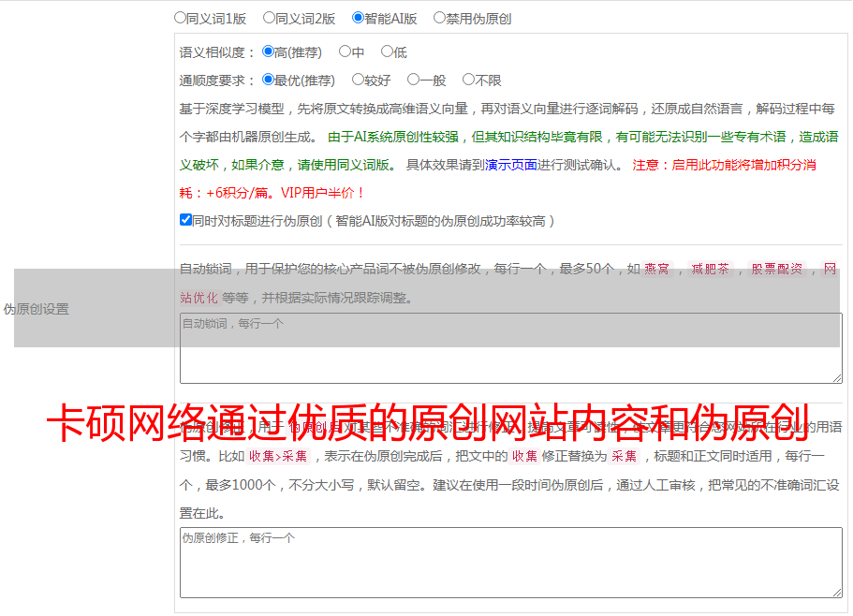Image resolution: width=853 pixels, height=616 pixels.
Task: Set 语义相似度 to 低
Action: click(387, 51)
